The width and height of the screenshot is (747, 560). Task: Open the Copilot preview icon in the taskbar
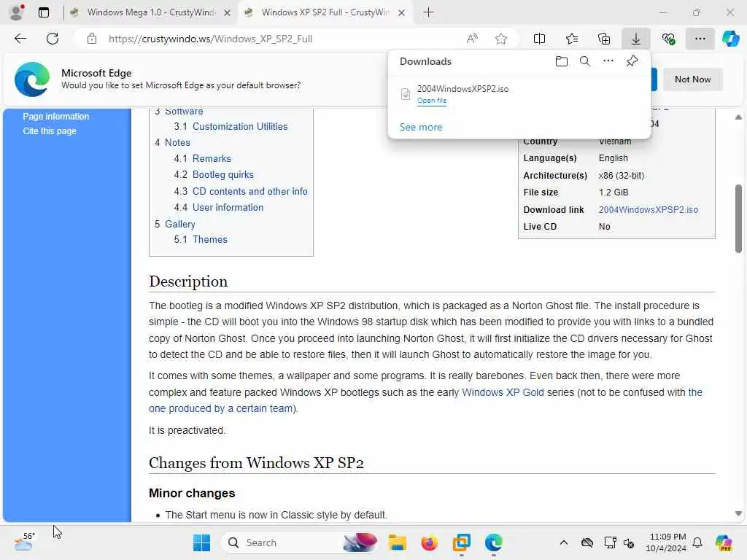(724, 542)
